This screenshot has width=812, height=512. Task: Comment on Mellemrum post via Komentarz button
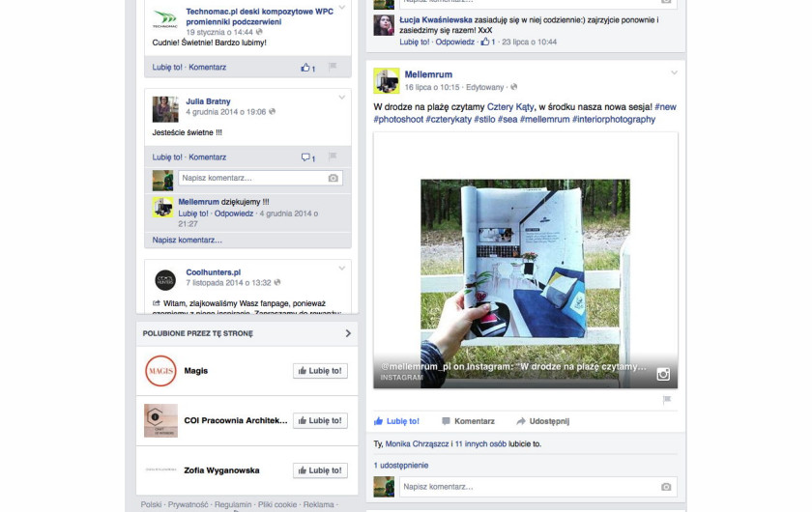pyautogui.click(x=468, y=421)
